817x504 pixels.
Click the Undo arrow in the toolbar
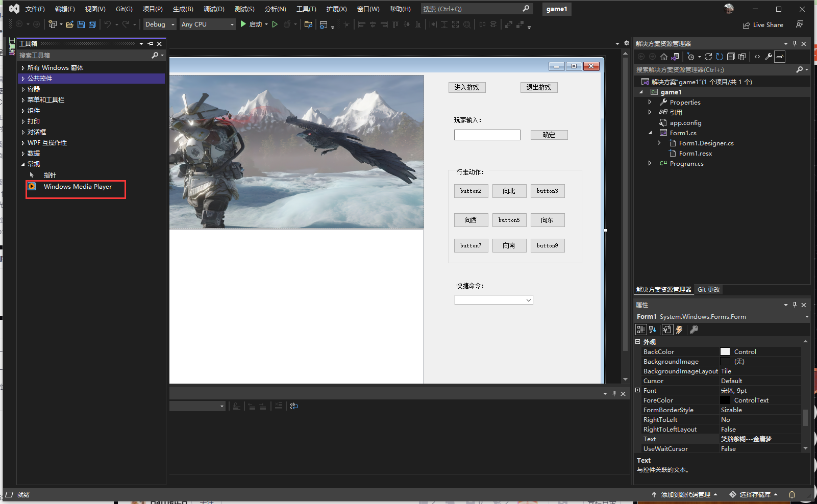[107, 24]
